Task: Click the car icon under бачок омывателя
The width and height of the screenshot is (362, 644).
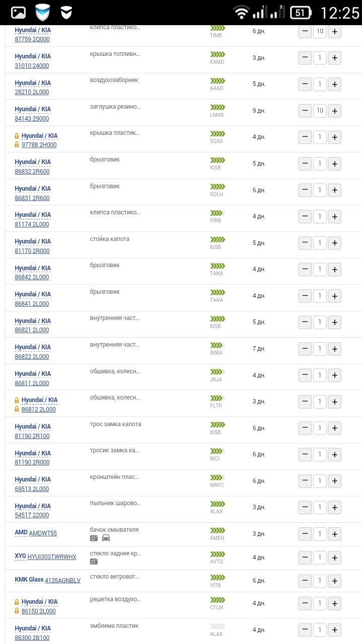Action: [106, 538]
